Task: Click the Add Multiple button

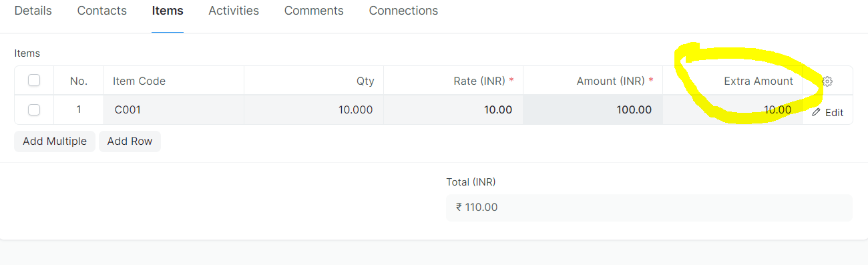Action: pyautogui.click(x=55, y=142)
